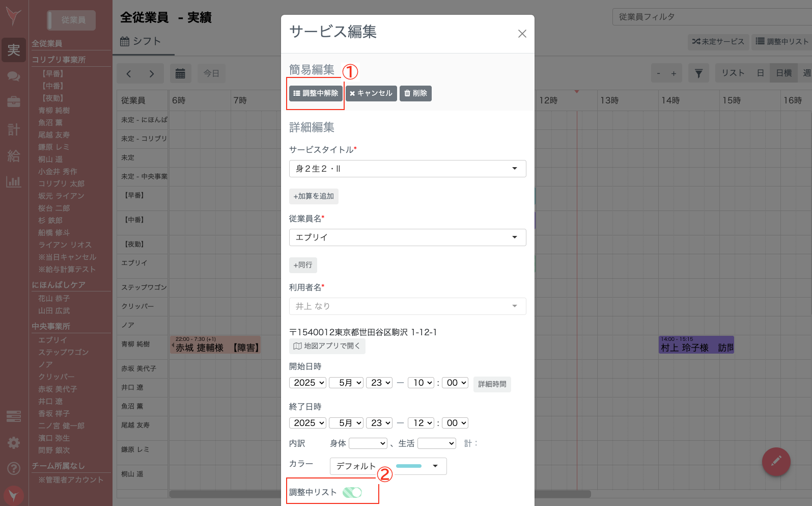
Task: Select コリブリ事業所 group in sidebar
Action: click(x=59, y=60)
